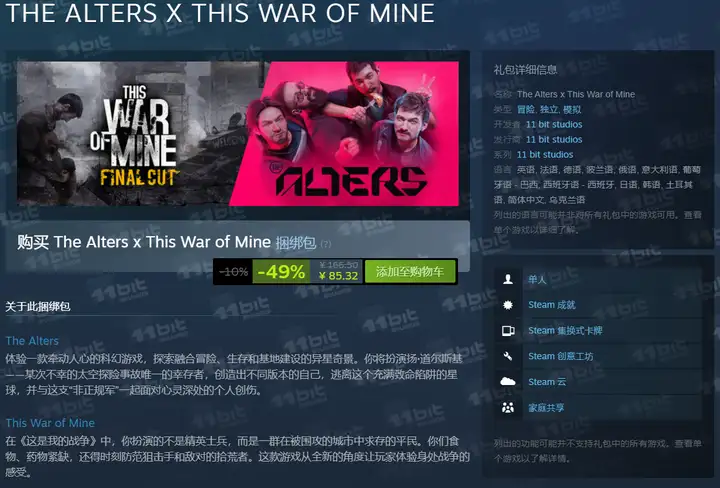Click the family sharing people icon
The image size is (720, 488).
[508, 407]
